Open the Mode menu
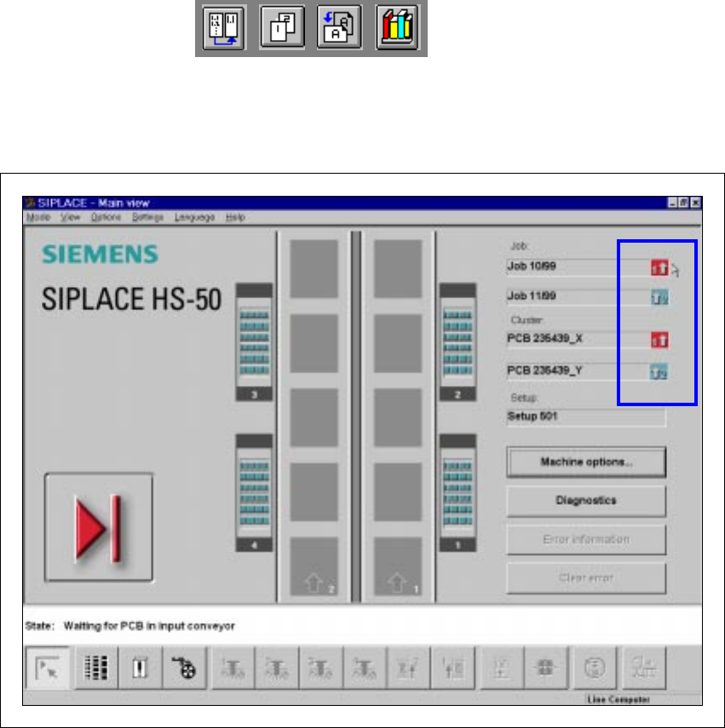725x728 pixels. coord(38,217)
